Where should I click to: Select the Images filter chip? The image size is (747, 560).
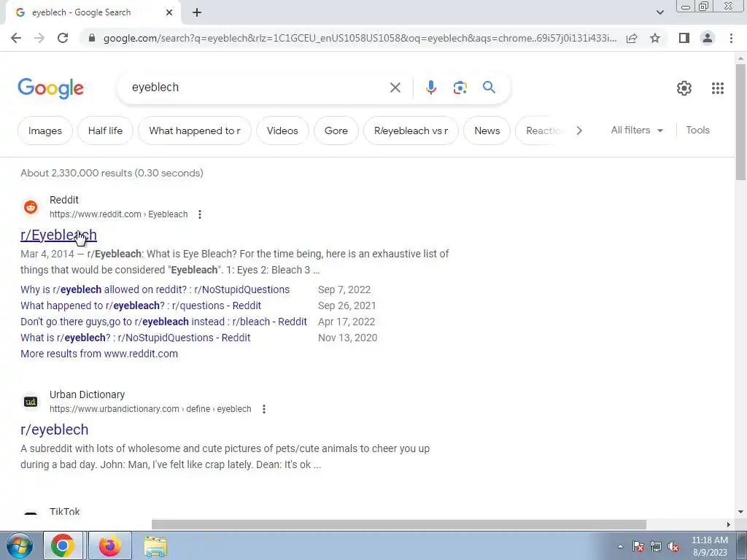coord(45,131)
